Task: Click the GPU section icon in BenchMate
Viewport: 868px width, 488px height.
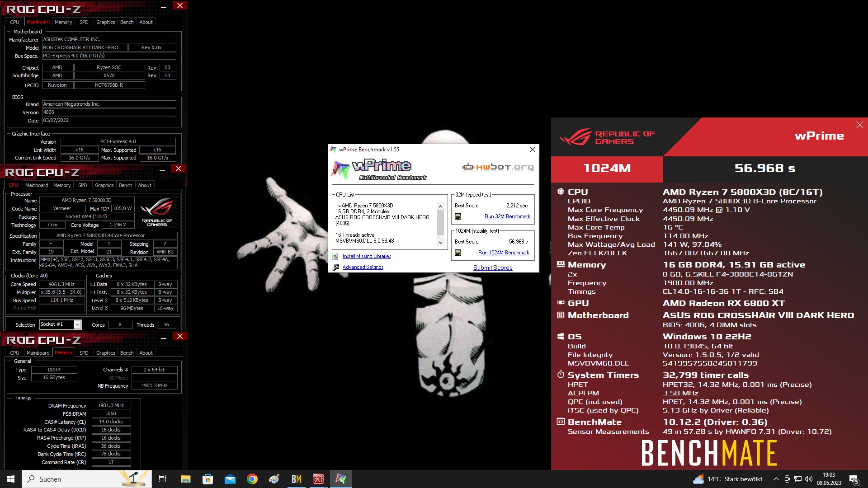Action: coord(561,303)
